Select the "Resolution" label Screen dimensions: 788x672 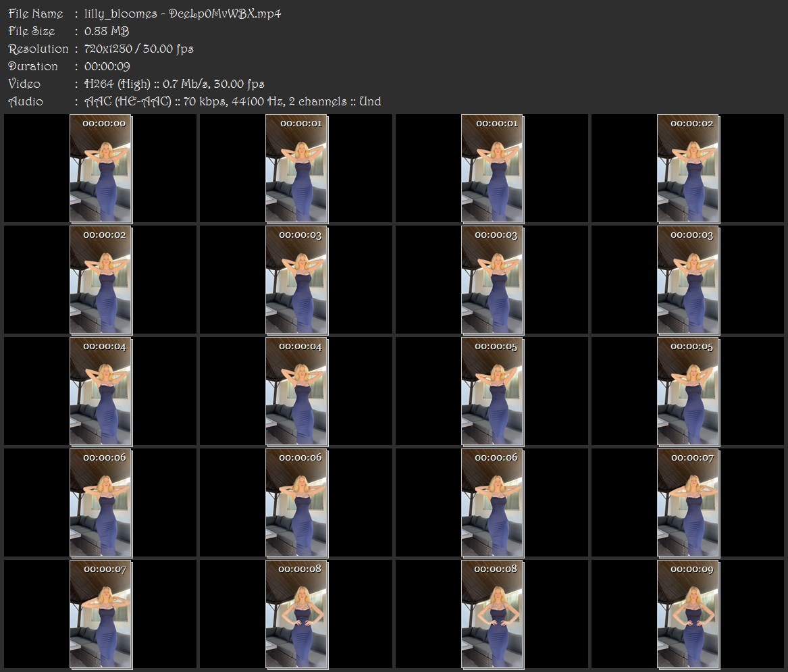(38, 49)
